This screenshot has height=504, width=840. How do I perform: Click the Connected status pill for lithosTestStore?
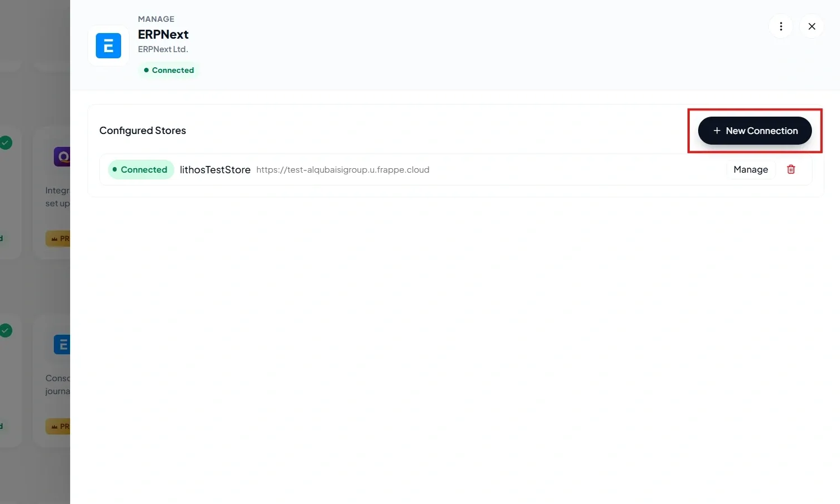tap(141, 169)
